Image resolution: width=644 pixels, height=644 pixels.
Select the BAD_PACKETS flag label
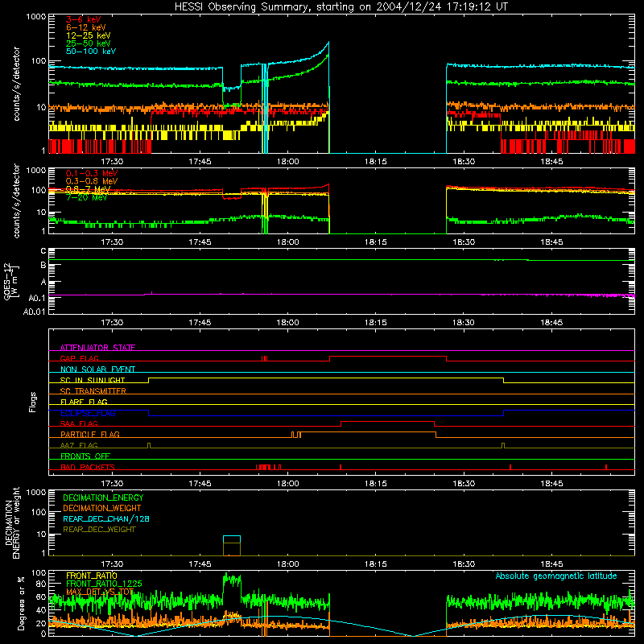[88, 467]
